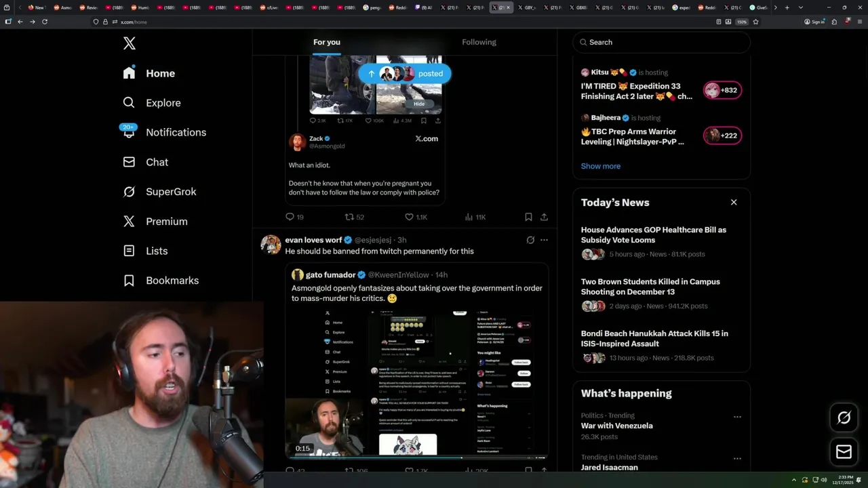The width and height of the screenshot is (868, 488).
Task: Open Lists in the sidebar
Action: pyautogui.click(x=145, y=251)
